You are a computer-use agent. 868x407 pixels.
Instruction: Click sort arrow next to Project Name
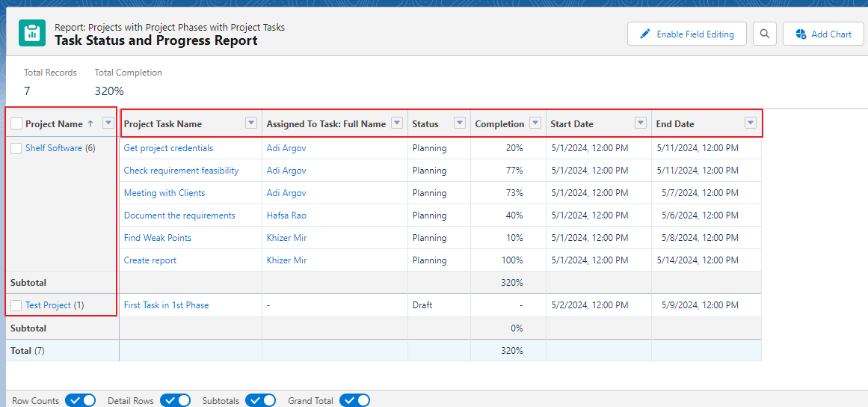click(x=90, y=123)
